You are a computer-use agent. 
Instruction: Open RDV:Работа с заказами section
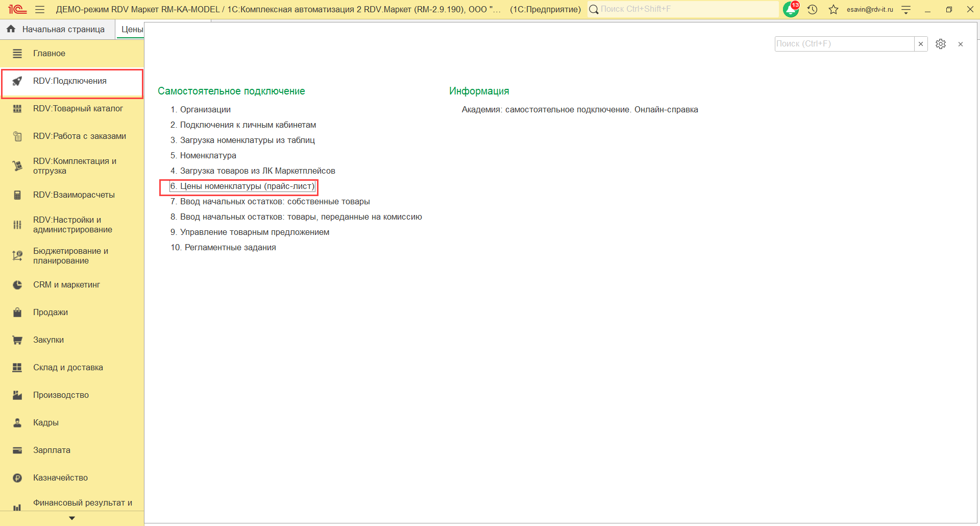tap(72, 136)
